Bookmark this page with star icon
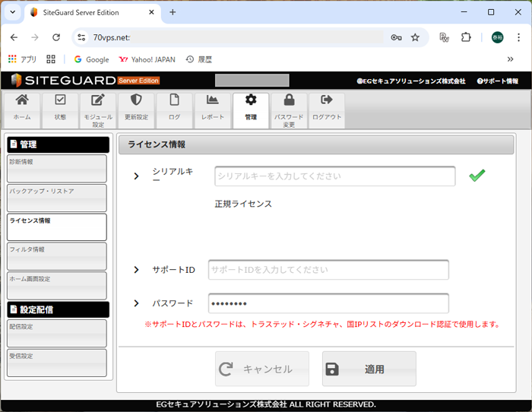The width and height of the screenshot is (532, 412). click(x=415, y=37)
